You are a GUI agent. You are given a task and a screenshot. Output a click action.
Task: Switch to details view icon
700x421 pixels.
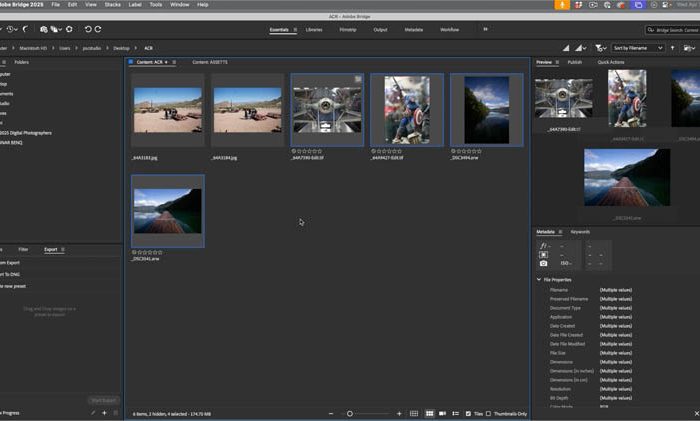click(x=442, y=414)
